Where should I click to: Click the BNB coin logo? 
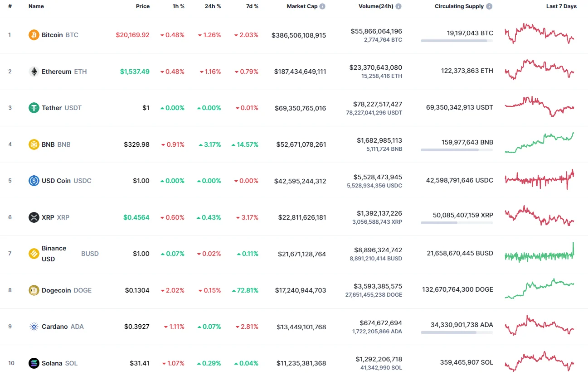tap(34, 144)
